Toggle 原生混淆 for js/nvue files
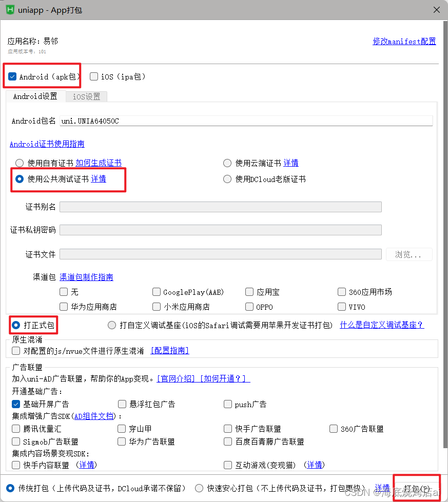 coord(15,350)
